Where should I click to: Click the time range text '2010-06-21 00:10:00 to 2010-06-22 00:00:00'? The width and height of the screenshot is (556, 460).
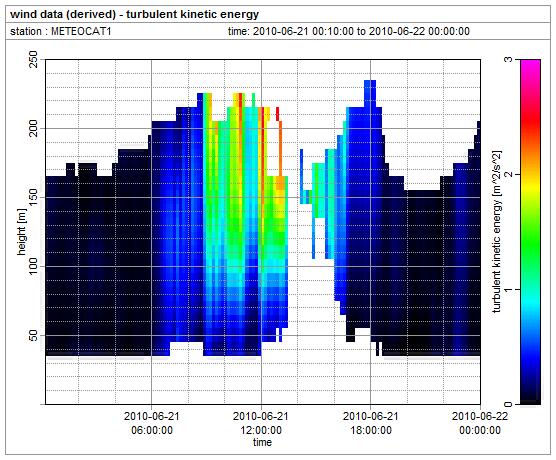tap(361, 32)
